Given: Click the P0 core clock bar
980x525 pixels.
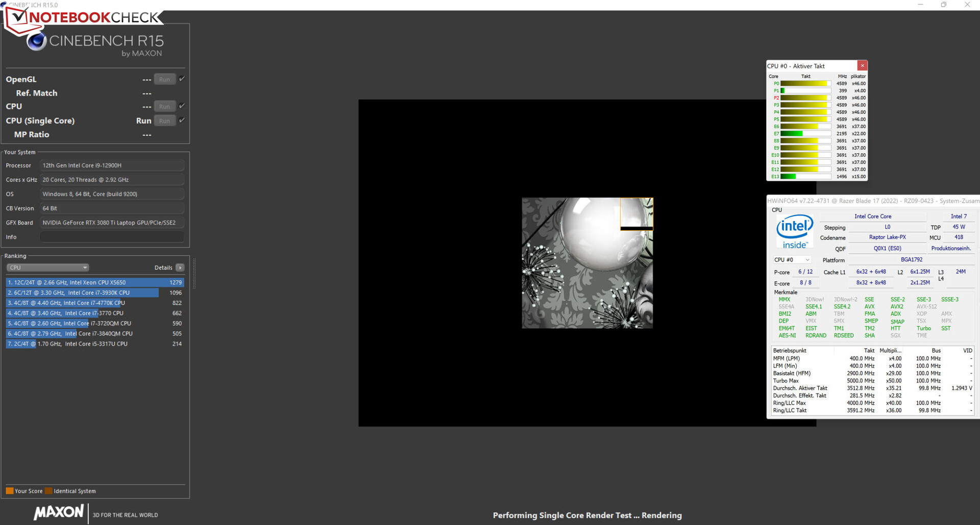Looking at the screenshot, I should click(x=805, y=83).
